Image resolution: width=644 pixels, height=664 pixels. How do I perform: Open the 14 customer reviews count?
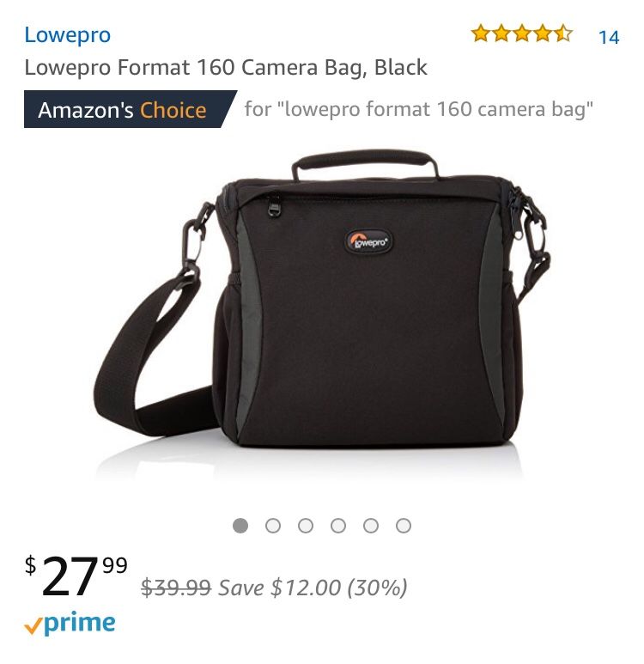[609, 37]
